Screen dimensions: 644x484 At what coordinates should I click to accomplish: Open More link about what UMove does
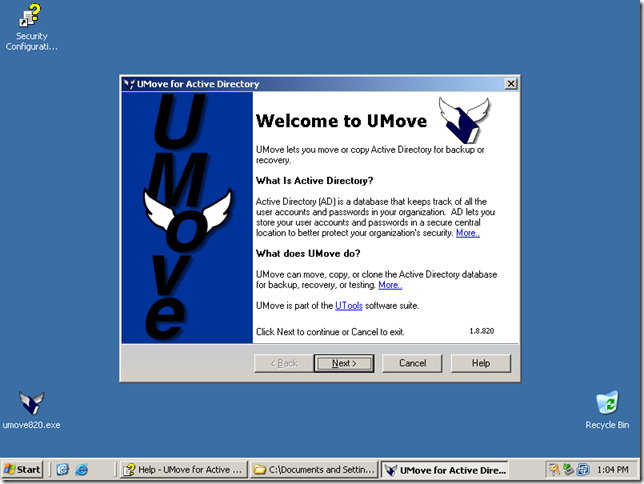pyautogui.click(x=390, y=285)
